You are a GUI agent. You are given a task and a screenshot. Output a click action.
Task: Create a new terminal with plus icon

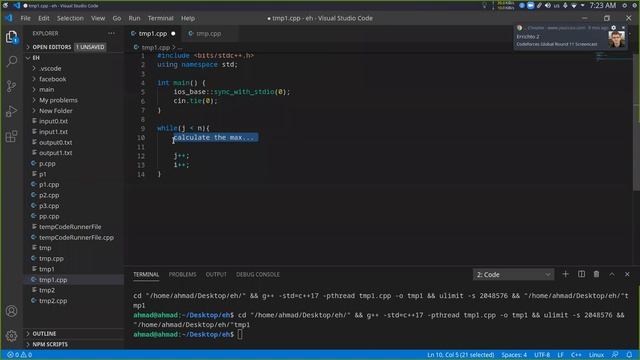tap(565, 274)
